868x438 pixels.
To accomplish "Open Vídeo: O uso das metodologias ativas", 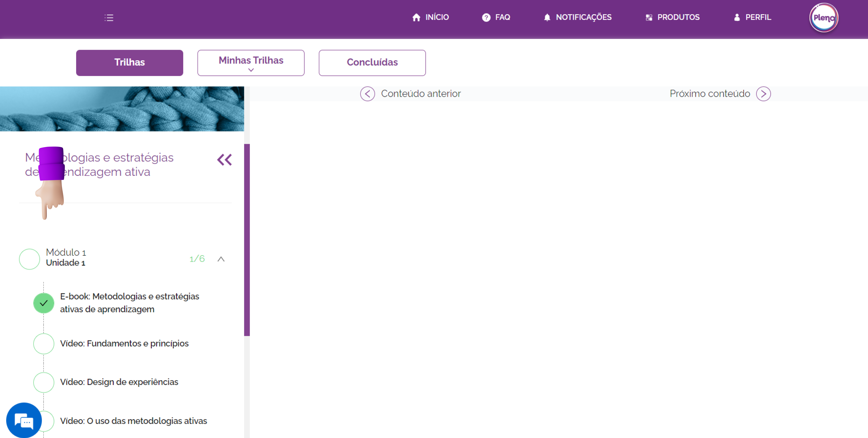I will coord(133,421).
